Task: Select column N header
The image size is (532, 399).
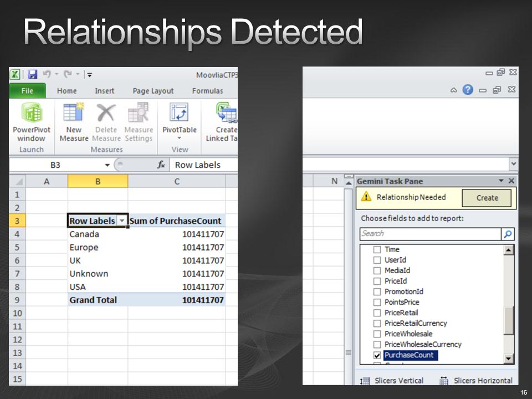Action: (334, 181)
